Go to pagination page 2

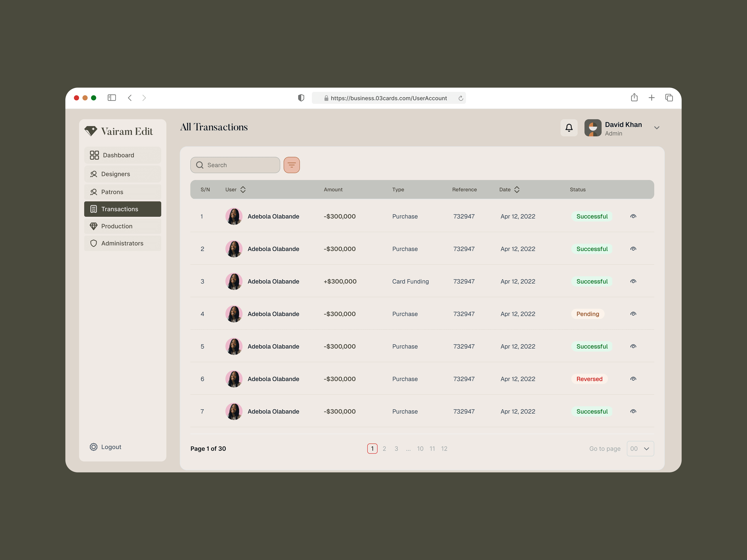point(384,449)
